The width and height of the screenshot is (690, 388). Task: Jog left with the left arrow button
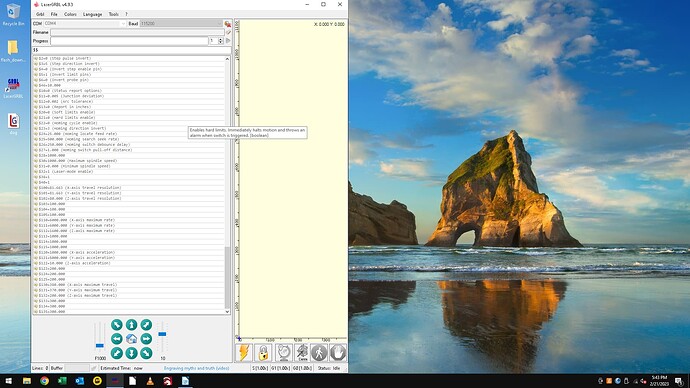[x=117, y=339]
